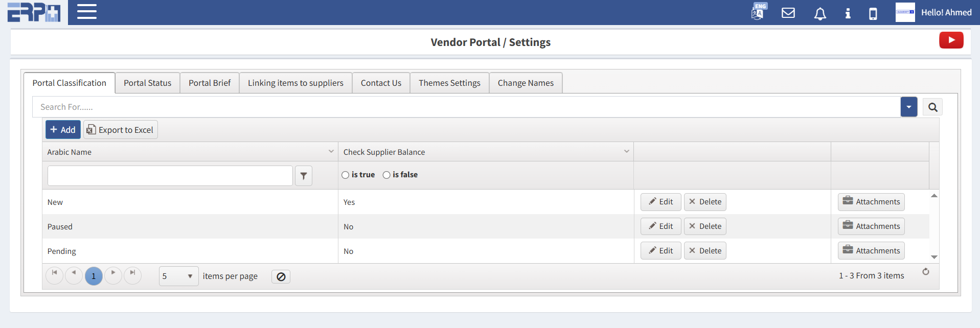Switch language with the ENG translate icon
Screen dimensions: 980x328
(x=758, y=12)
